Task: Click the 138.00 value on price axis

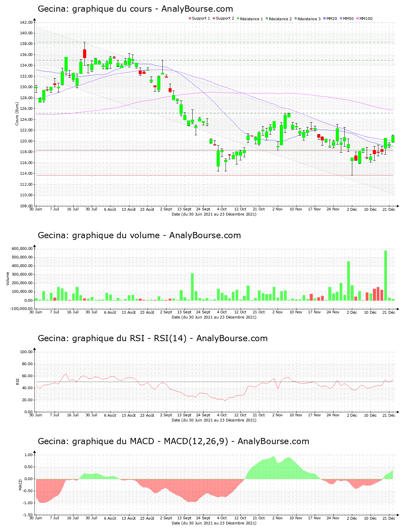Action: point(26,44)
